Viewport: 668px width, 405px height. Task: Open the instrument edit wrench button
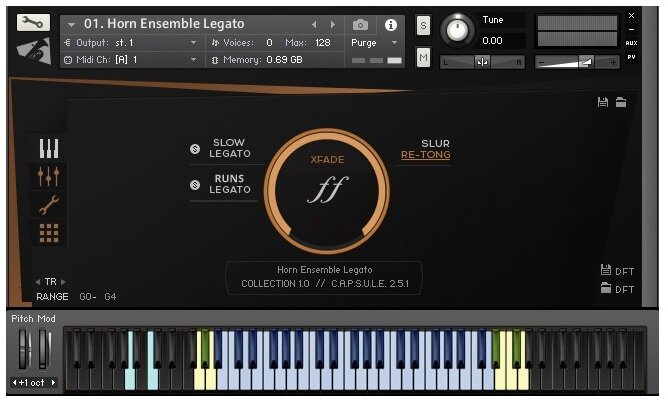coord(33,23)
